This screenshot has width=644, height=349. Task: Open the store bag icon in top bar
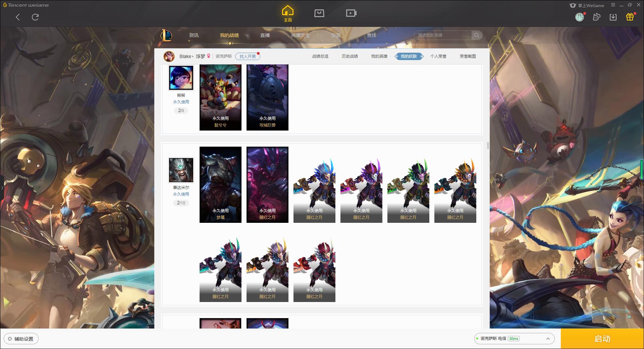coord(319,13)
